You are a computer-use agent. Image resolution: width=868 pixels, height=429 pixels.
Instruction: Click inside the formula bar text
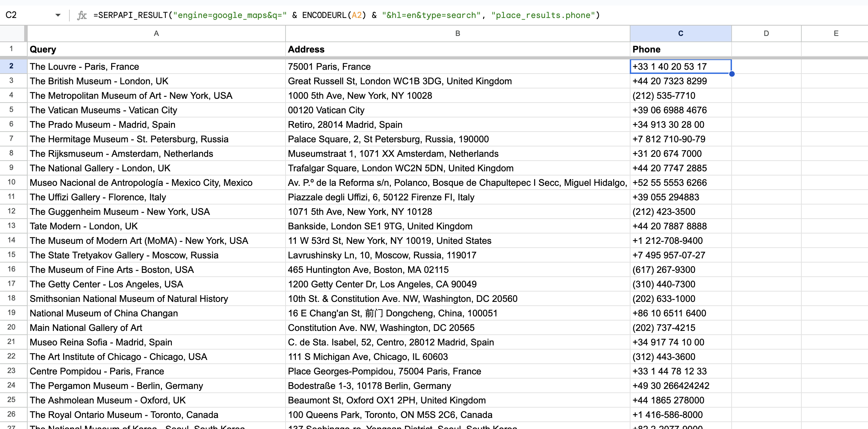[x=345, y=15]
